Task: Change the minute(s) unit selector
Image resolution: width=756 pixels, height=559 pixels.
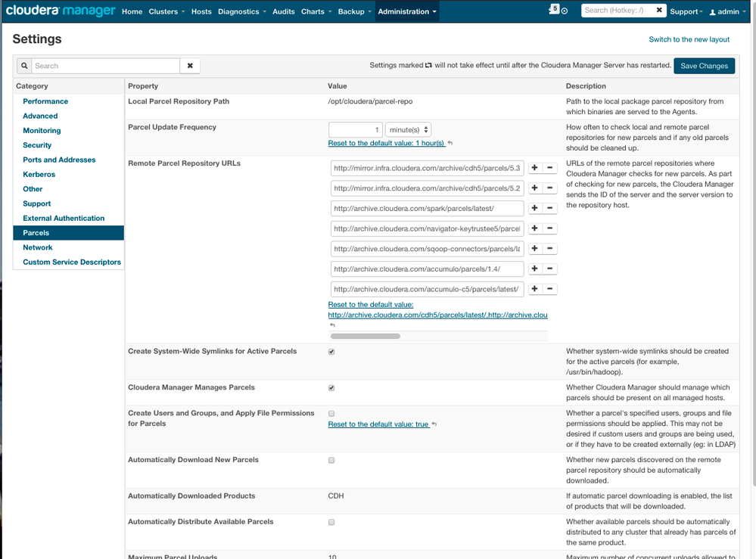Action: pyautogui.click(x=408, y=129)
